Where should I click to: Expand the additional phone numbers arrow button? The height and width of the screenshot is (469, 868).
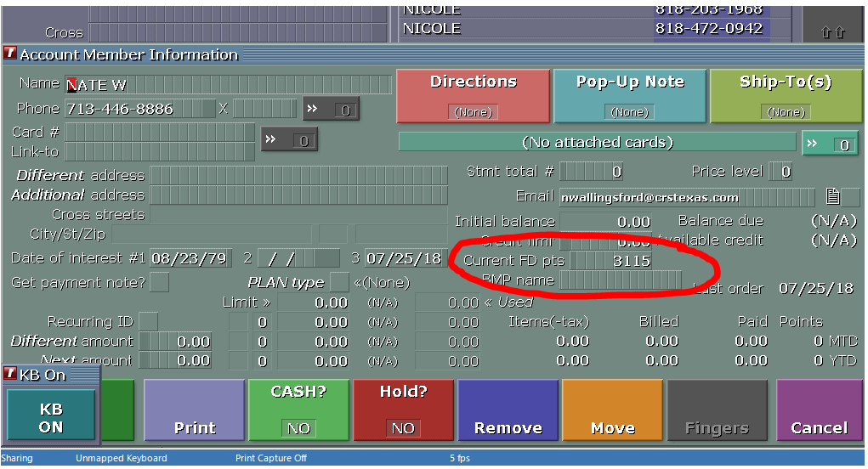pyautogui.click(x=331, y=109)
